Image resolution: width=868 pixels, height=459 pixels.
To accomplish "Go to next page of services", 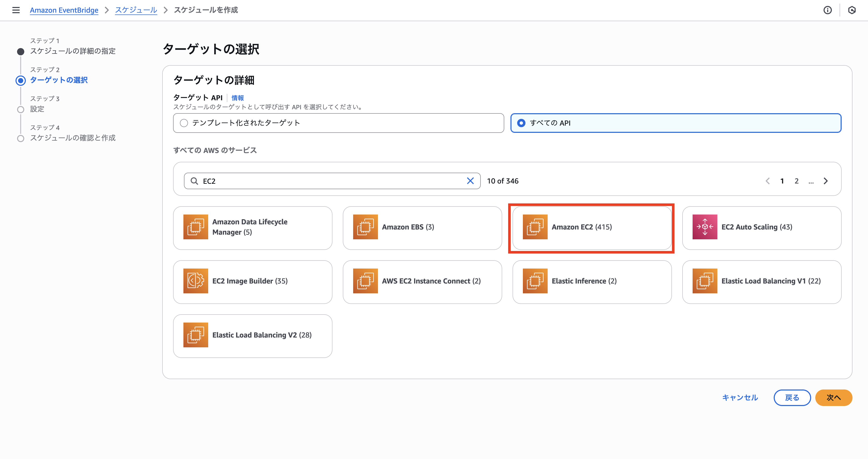I will [826, 181].
